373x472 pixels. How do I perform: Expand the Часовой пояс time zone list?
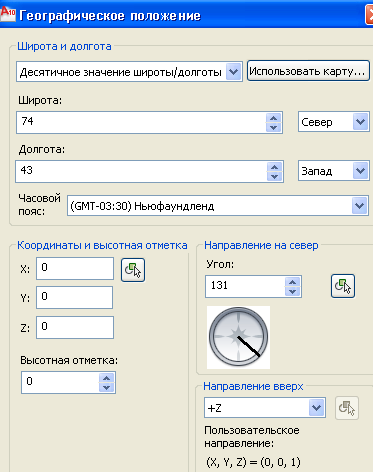pos(360,206)
